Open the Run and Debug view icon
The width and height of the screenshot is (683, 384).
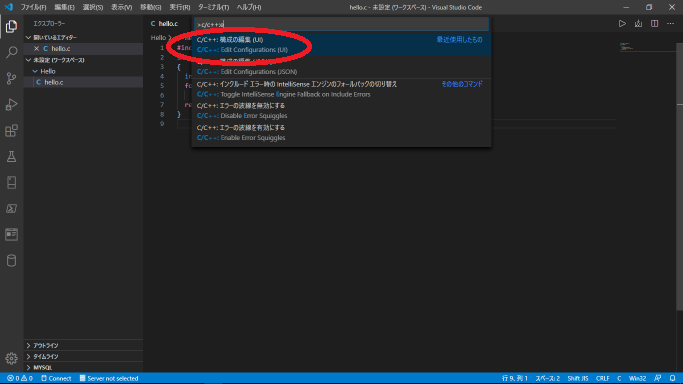[x=11, y=104]
